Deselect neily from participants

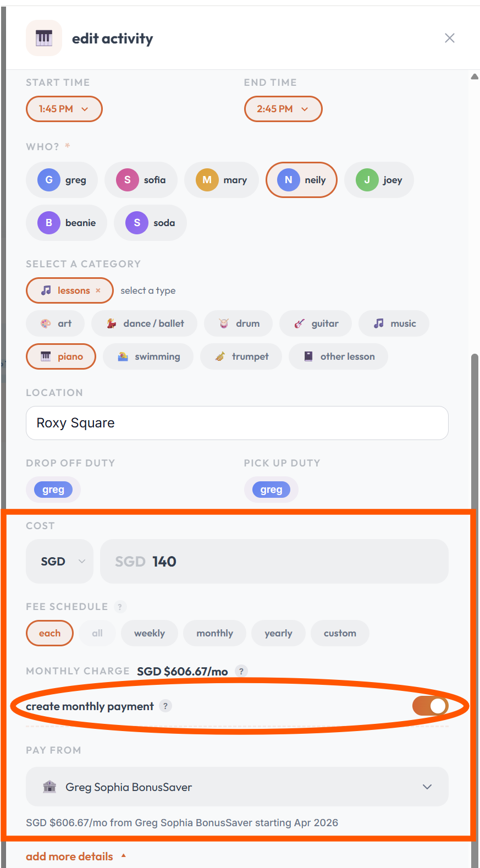coord(301,180)
